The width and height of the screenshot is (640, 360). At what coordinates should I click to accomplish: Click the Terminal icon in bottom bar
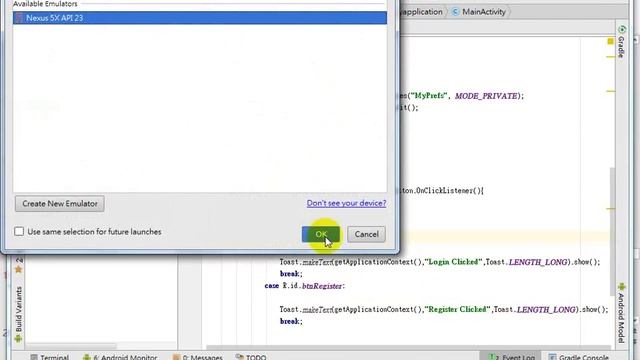[x=34, y=357]
